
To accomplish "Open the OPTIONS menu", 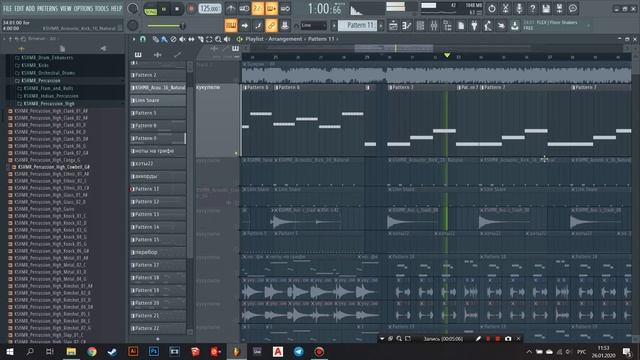I will click(83, 8).
